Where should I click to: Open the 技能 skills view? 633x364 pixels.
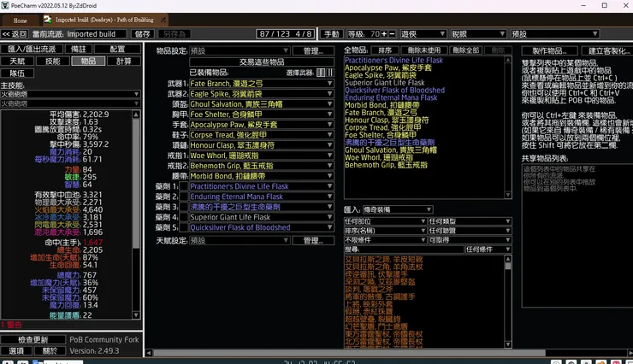tap(52, 62)
